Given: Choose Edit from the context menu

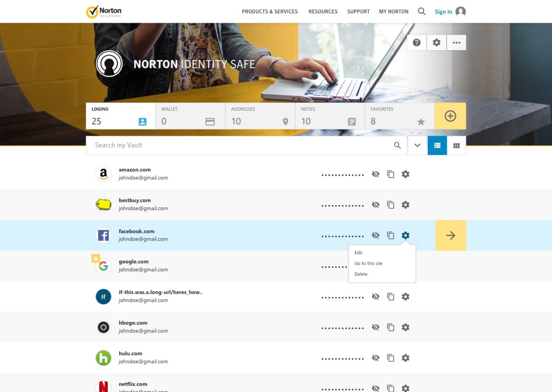Looking at the screenshot, I should click(x=359, y=253).
